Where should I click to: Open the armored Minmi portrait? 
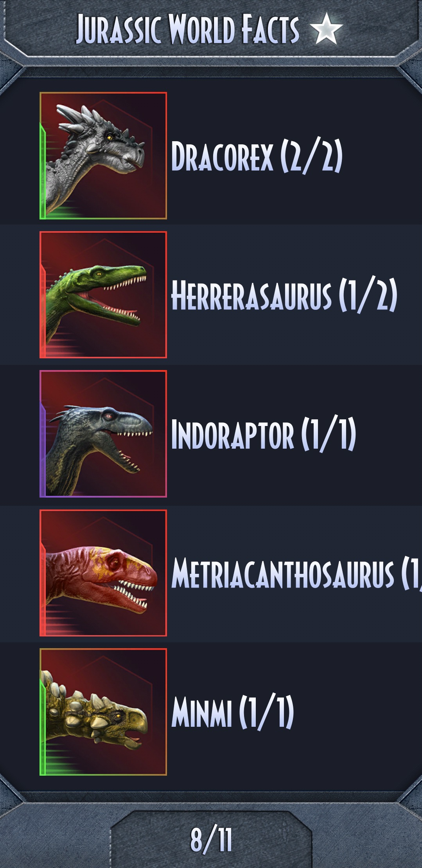(x=103, y=712)
